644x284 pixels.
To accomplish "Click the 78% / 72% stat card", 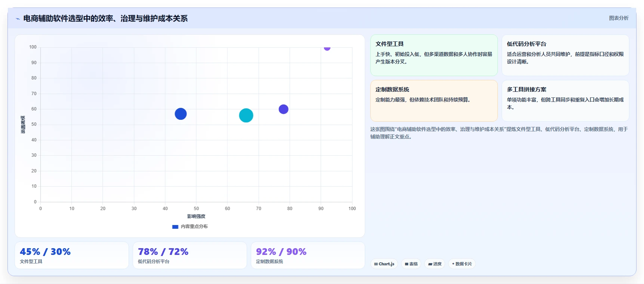I will click(190, 255).
